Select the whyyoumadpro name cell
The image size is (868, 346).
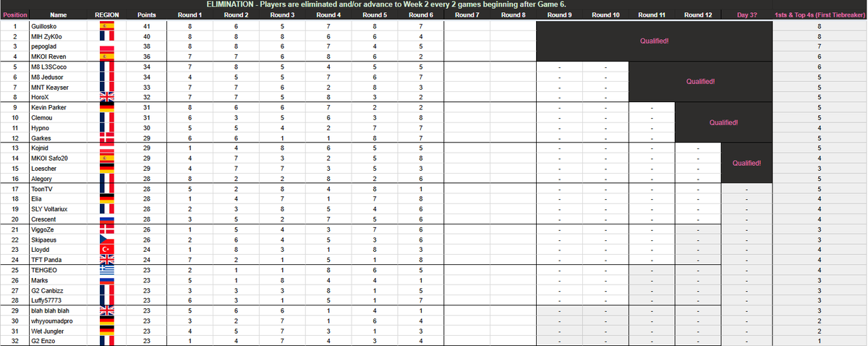[x=59, y=321]
